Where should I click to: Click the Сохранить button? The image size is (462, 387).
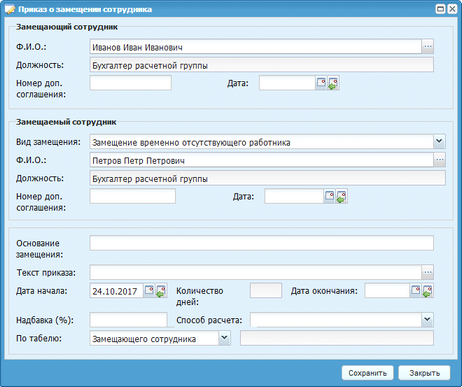[x=367, y=373]
